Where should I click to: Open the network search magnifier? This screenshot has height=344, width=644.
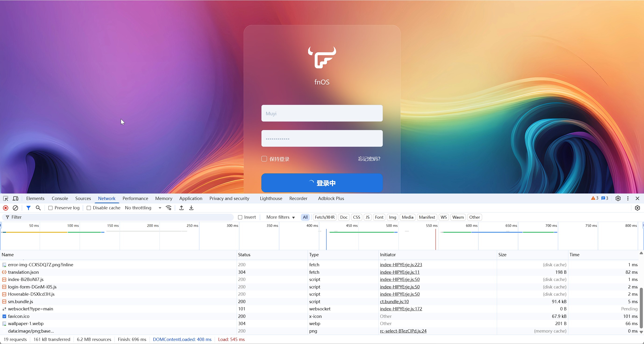click(x=38, y=208)
